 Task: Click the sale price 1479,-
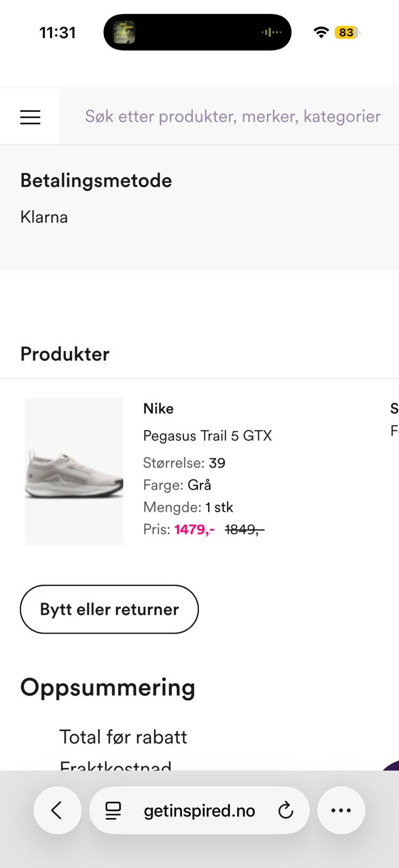pyautogui.click(x=194, y=529)
